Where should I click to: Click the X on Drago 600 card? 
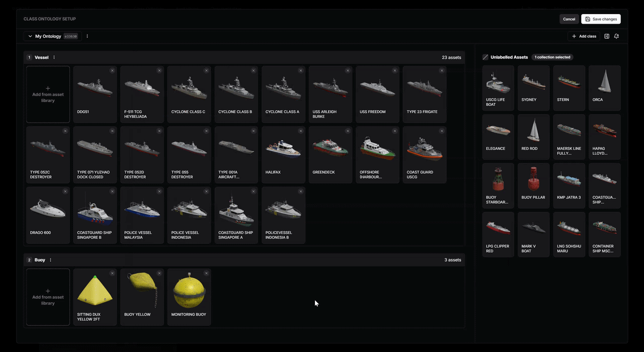coord(65,191)
